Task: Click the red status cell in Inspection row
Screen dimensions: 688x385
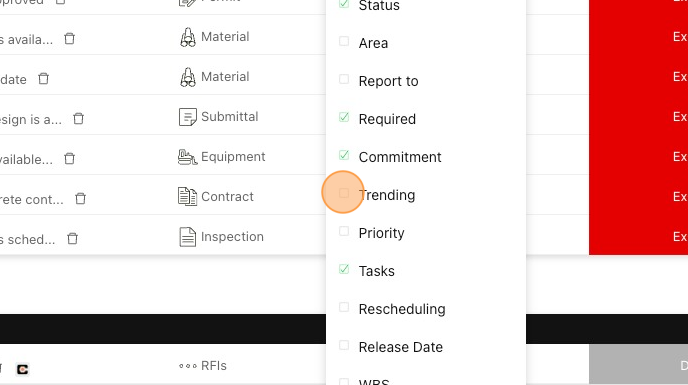Action: [638, 237]
